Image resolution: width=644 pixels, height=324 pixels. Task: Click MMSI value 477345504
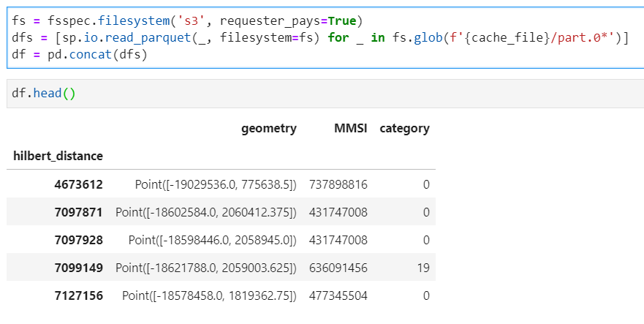[338, 295]
